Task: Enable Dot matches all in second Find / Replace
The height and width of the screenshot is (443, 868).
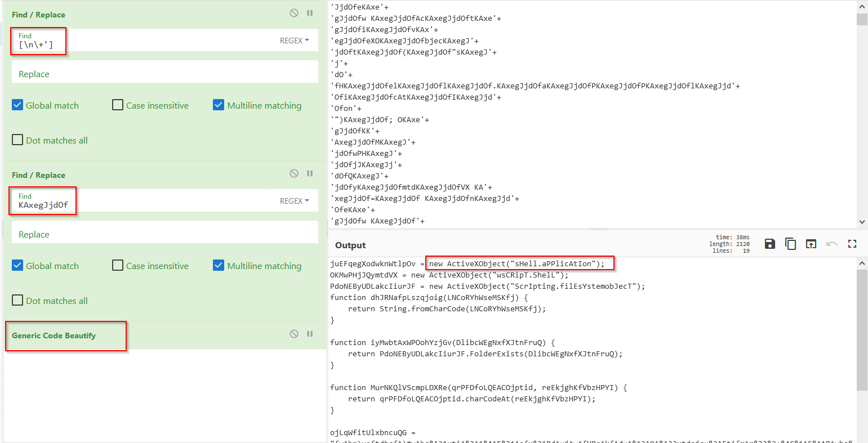Action: point(17,301)
